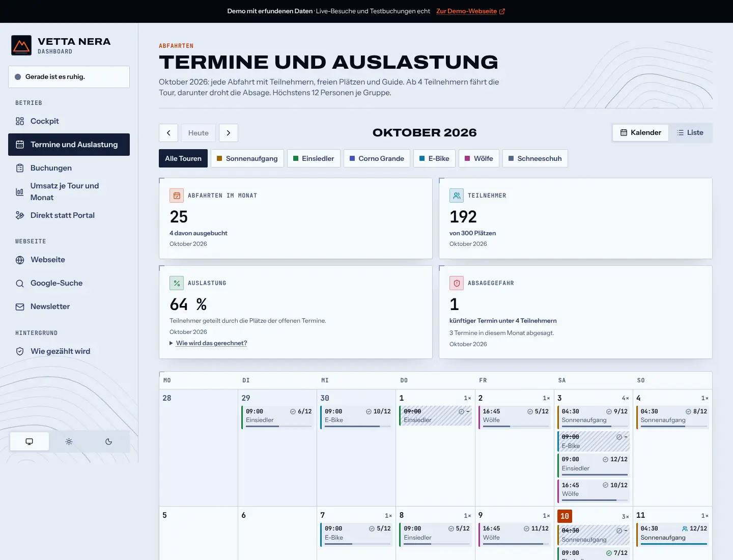Click the Vetta Nera mountain logo
This screenshot has height=560, width=733.
pos(21,45)
